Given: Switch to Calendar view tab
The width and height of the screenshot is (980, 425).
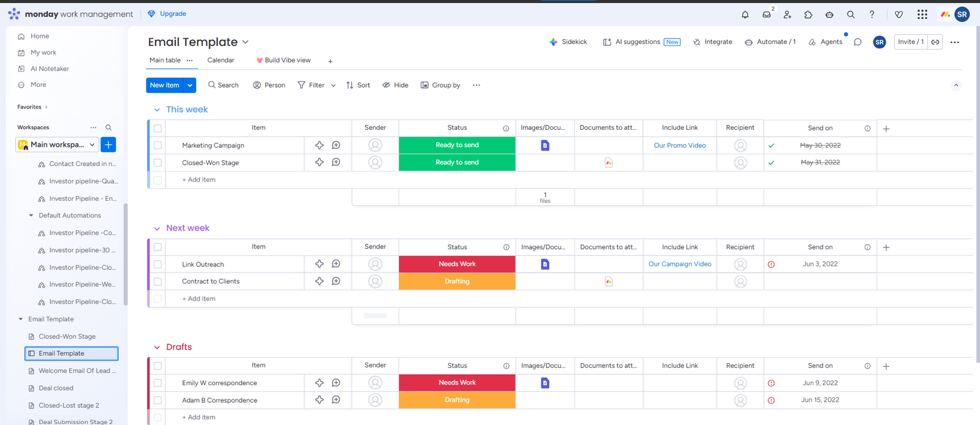Looking at the screenshot, I should (221, 60).
